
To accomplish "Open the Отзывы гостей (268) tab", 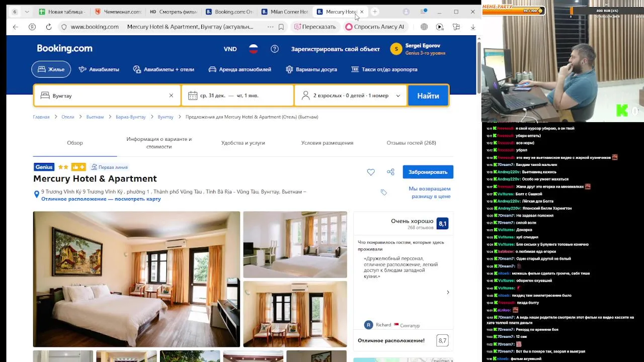I will 411,143.
